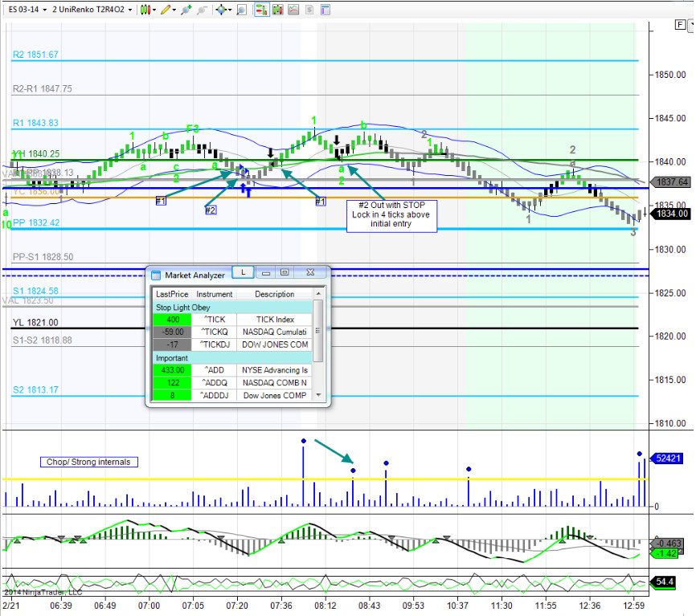Click the Chop/ Strong internals text box
Screen dimensions: 696x616
[88, 462]
